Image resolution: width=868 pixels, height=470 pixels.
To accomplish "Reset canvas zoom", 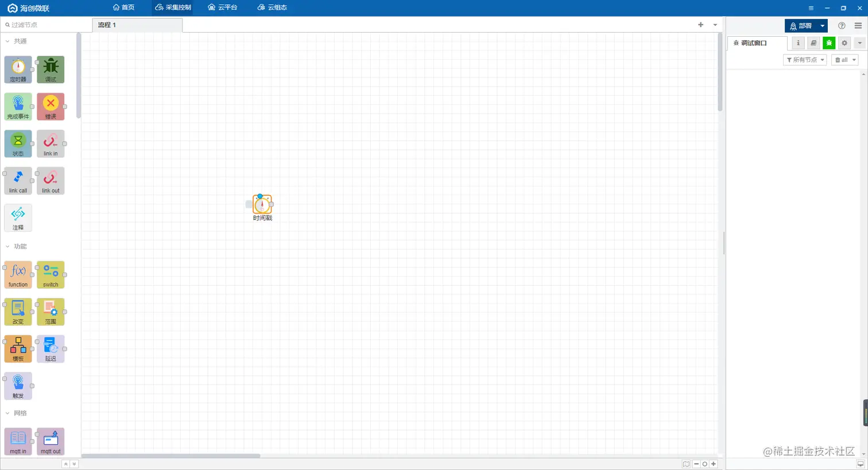I will pyautogui.click(x=705, y=464).
